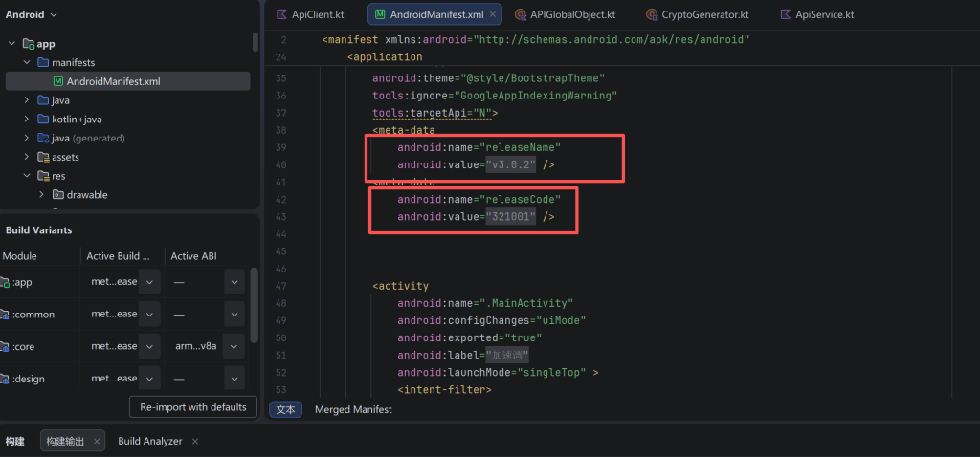Close the Build Analyzer tab

(x=195, y=442)
